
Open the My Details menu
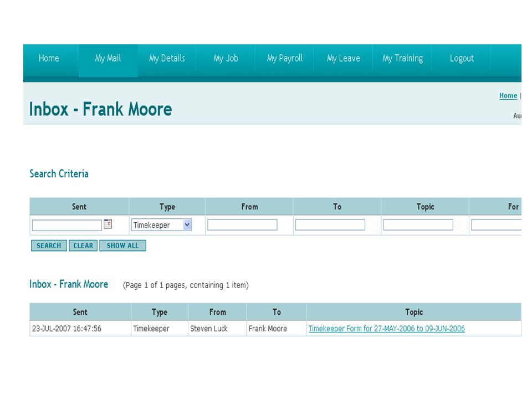click(167, 58)
